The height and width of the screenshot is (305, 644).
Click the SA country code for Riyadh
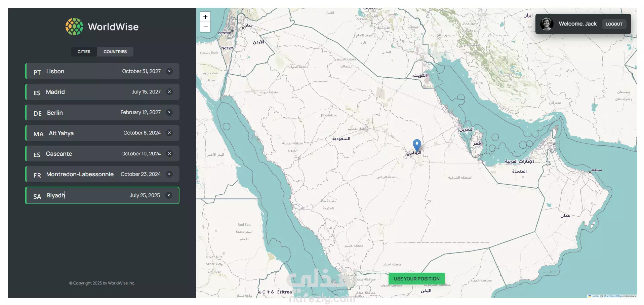point(37,197)
